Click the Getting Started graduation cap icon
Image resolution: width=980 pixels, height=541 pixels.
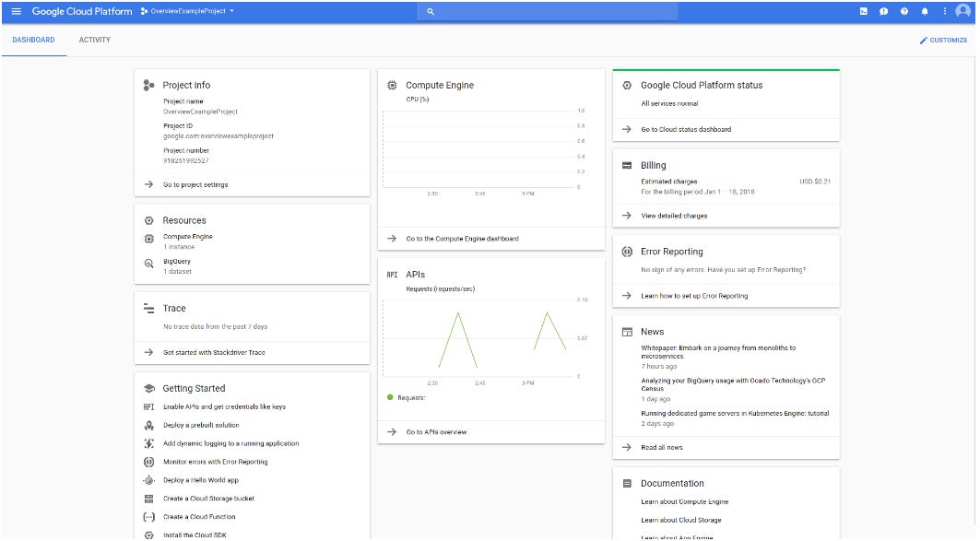coord(148,389)
